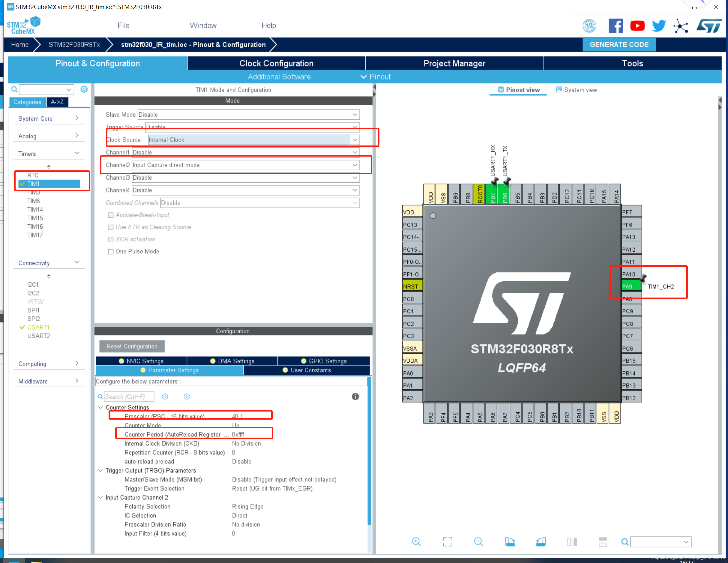The height and width of the screenshot is (563, 728).
Task: Open the Channel2 mode dropdown
Action: pos(355,165)
